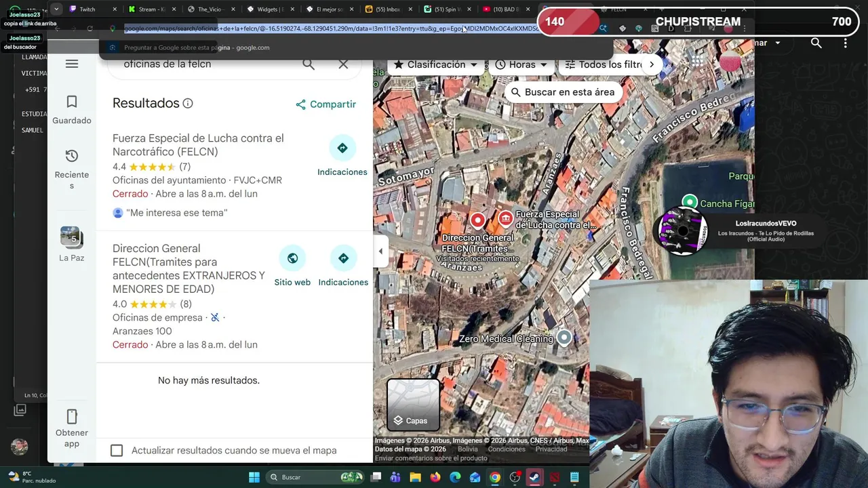Click red pin for Direccion General FELCN

(x=478, y=220)
